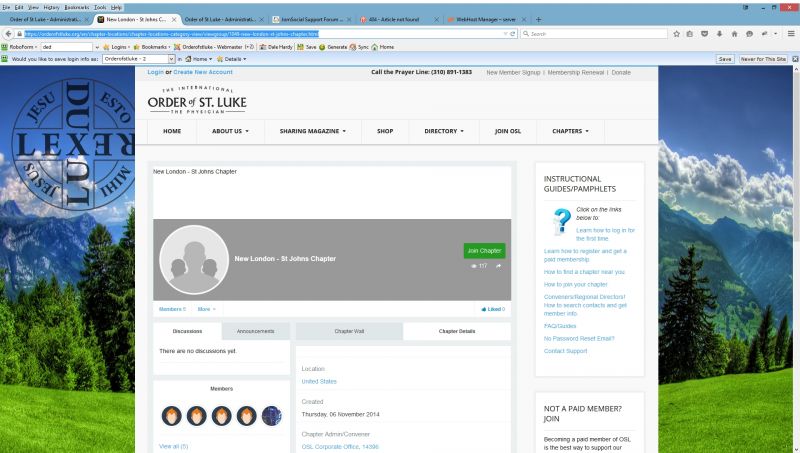The image size is (800, 453).
Task: Click Never for This Site button
Action: 763,59
